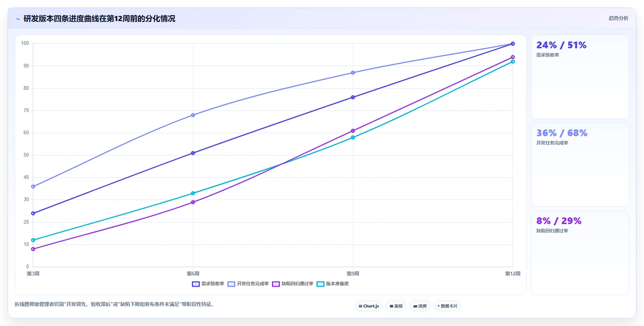The image size is (644, 326).
Task: Click the 需求验收率 data point at 第3周 (24)
Action: (33, 214)
